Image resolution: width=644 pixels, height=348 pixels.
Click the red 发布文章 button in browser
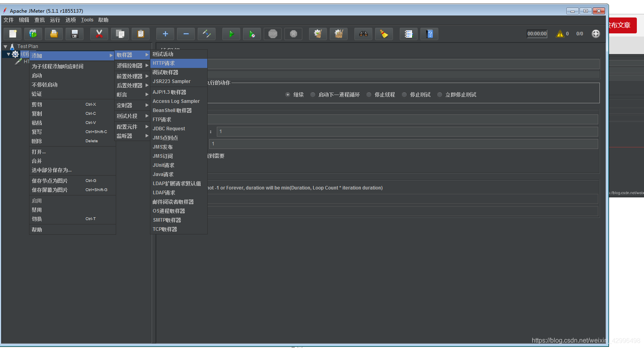(623, 25)
